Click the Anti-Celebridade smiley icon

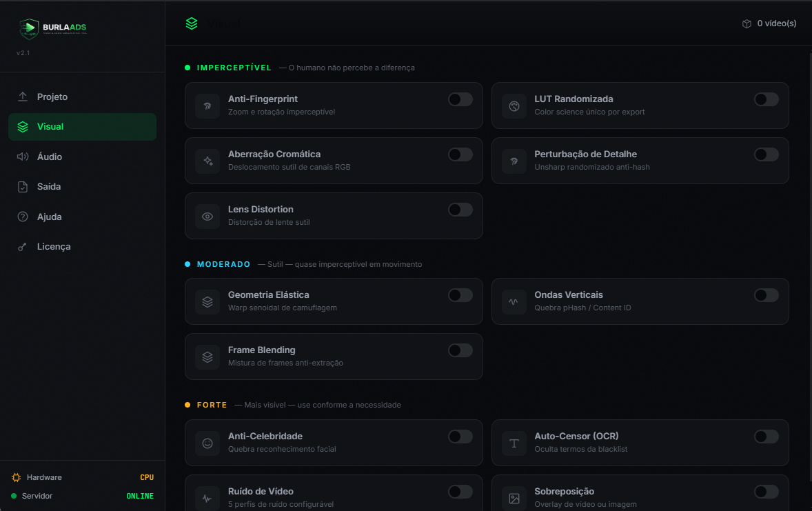pyautogui.click(x=207, y=443)
